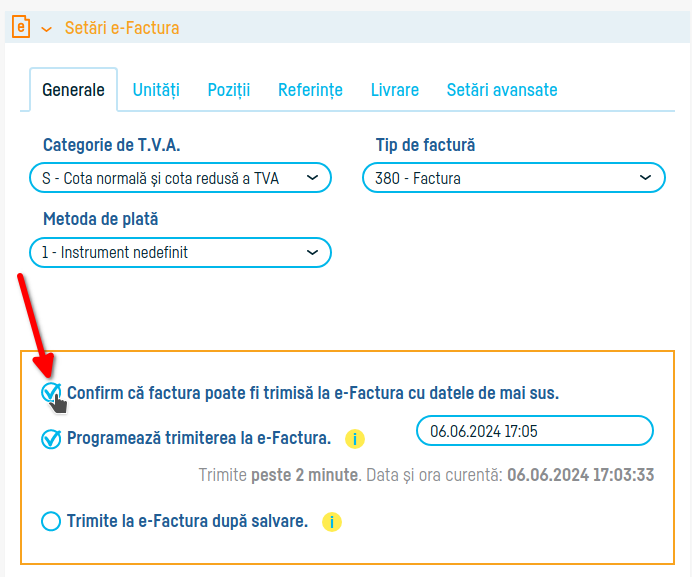The height and width of the screenshot is (577, 692).
Task: Switch to the Unități tab
Action: click(156, 90)
